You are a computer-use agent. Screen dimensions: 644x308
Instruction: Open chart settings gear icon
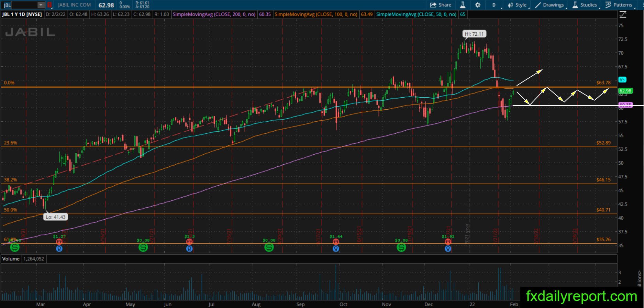click(x=478, y=5)
